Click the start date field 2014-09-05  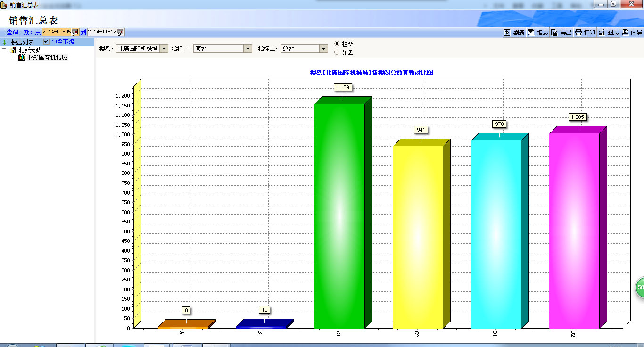pos(56,32)
